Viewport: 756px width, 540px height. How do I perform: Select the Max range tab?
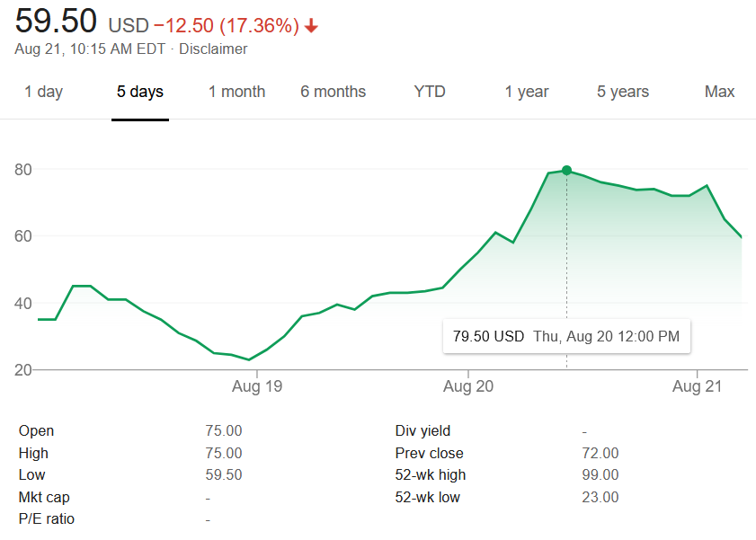point(719,92)
